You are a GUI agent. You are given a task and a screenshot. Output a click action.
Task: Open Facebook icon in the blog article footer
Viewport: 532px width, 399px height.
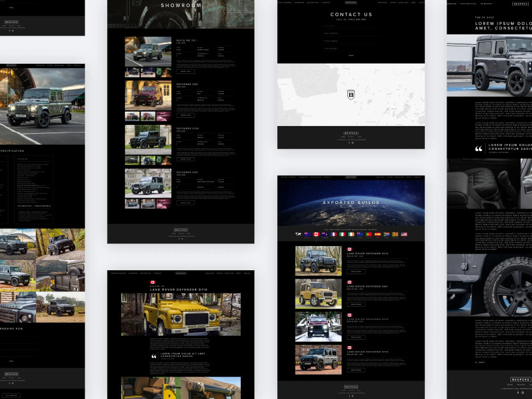[518, 393]
